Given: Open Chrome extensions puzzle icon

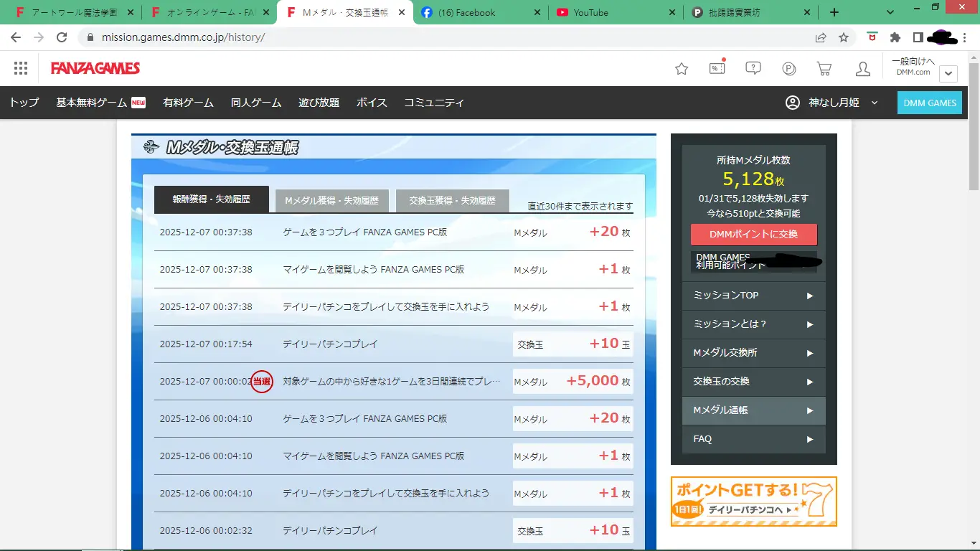Looking at the screenshot, I should pyautogui.click(x=895, y=37).
